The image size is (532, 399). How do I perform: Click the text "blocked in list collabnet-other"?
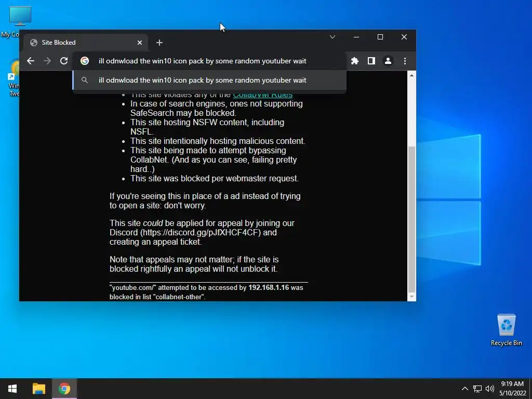157,297
